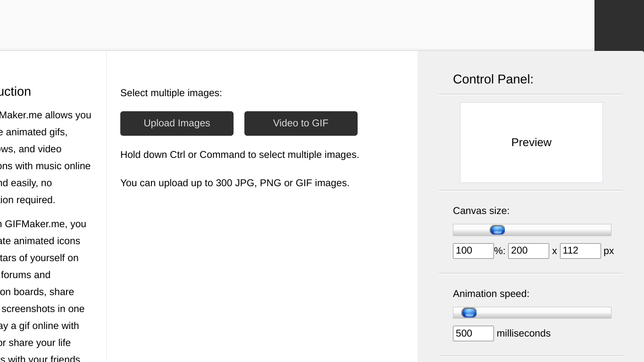Click the "px" unit label after height field
Screen dimensions: 644x362
tap(609, 251)
